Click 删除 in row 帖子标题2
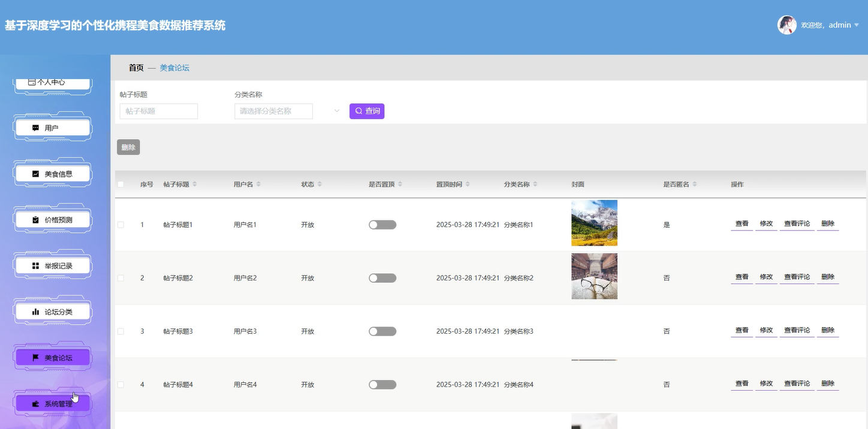The image size is (868, 429). coord(828,277)
